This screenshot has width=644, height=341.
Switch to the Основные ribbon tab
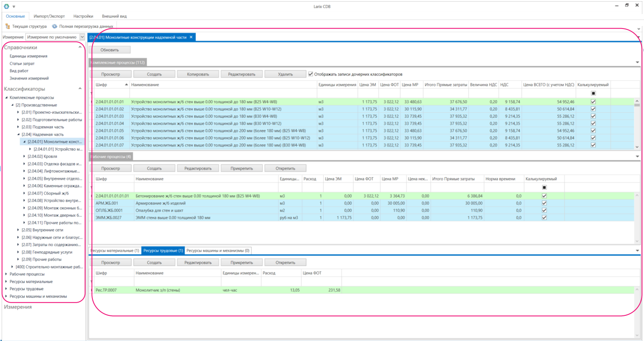[16, 16]
